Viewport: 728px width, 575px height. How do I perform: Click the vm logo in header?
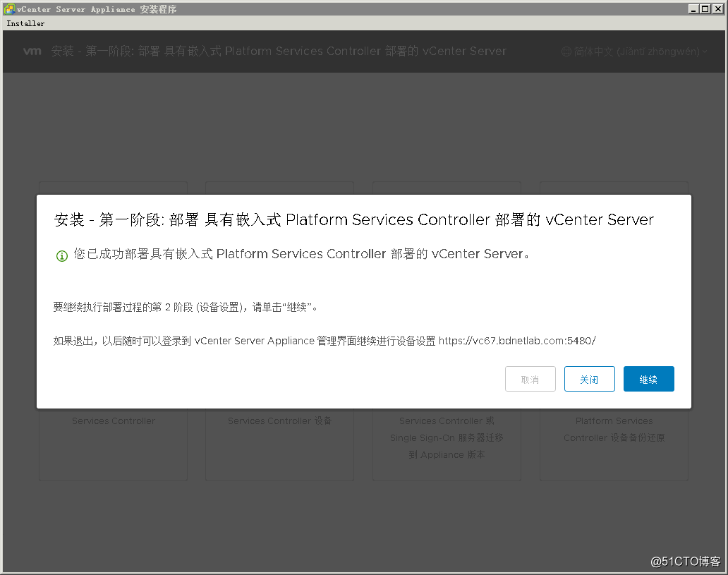tap(32, 51)
